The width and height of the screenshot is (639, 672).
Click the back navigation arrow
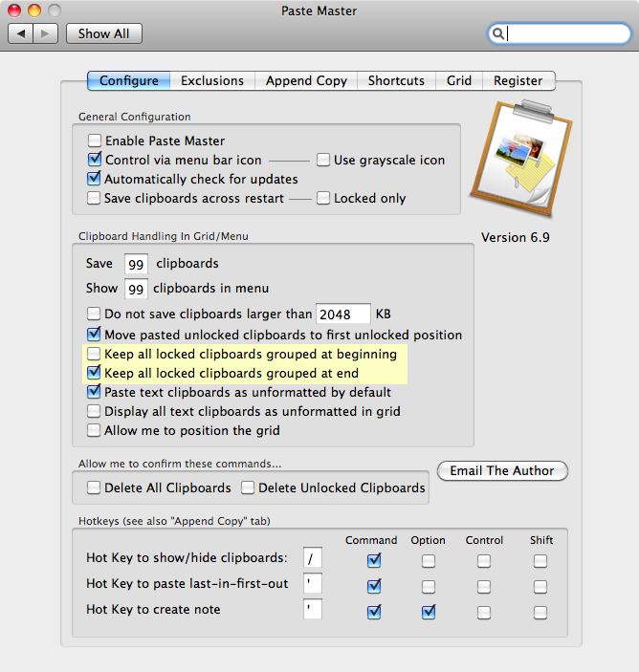(22, 33)
